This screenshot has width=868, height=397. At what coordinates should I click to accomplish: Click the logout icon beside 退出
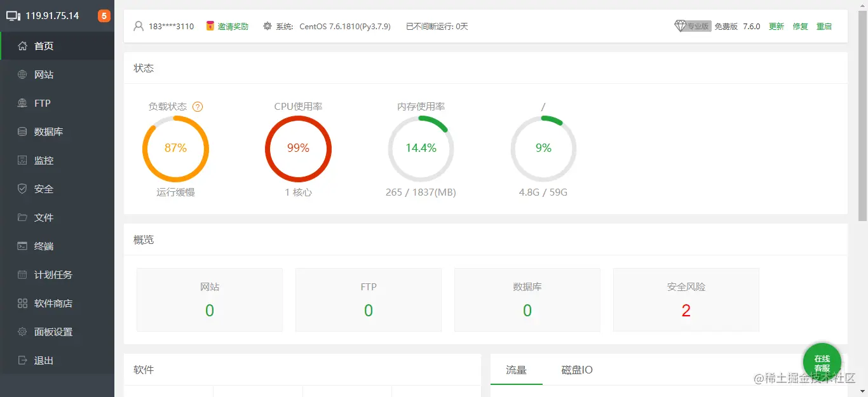point(22,360)
